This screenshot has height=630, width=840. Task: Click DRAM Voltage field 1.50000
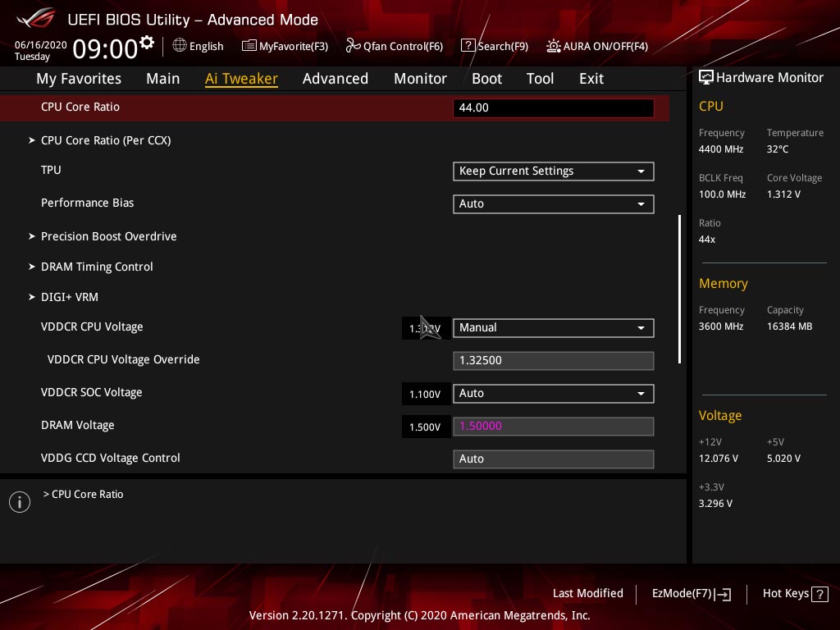[x=554, y=427]
